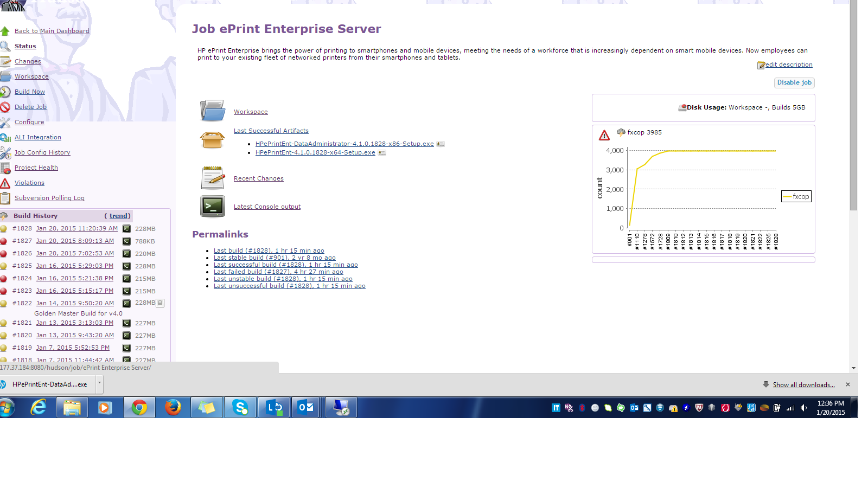Open Last unsuccessful build (#1828) permalink
Viewport: 868px width, 488px height.
point(290,286)
